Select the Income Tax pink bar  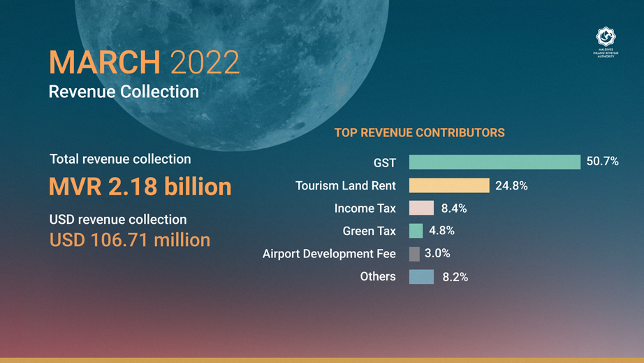click(421, 208)
